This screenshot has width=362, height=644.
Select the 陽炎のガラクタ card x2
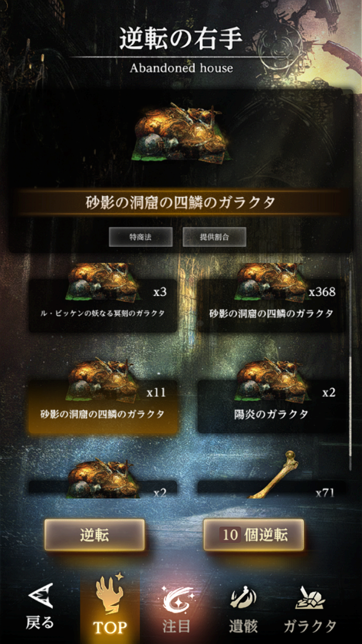tap(272, 397)
